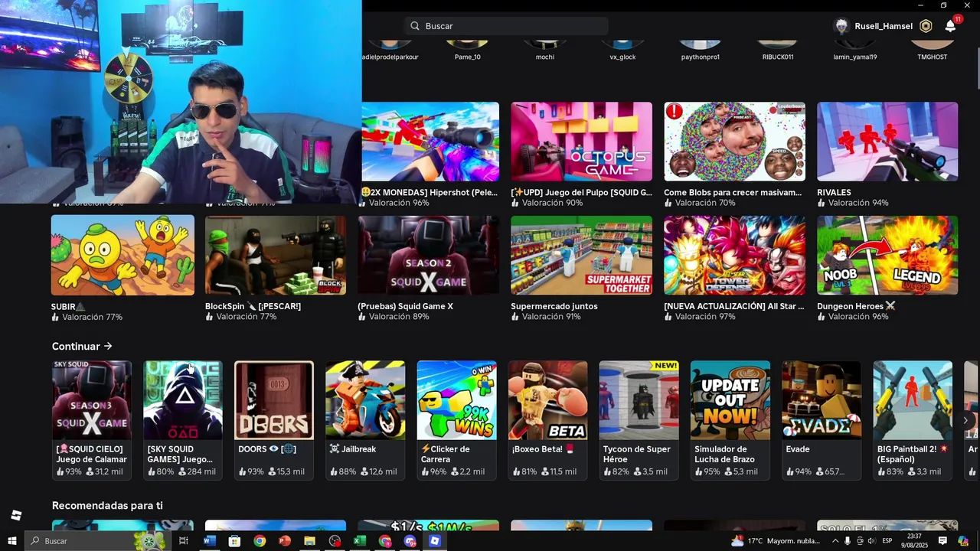
Task: Click friend avatar mochi
Action: 544,44
